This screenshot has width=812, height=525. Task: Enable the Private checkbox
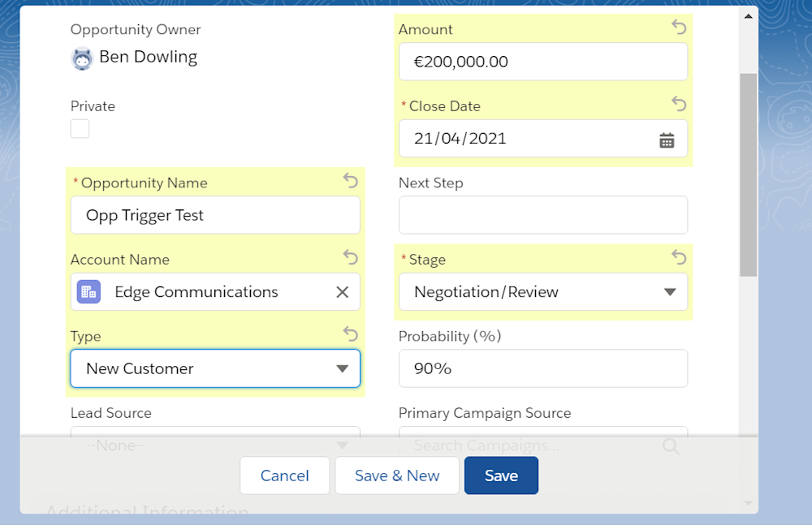coord(80,128)
